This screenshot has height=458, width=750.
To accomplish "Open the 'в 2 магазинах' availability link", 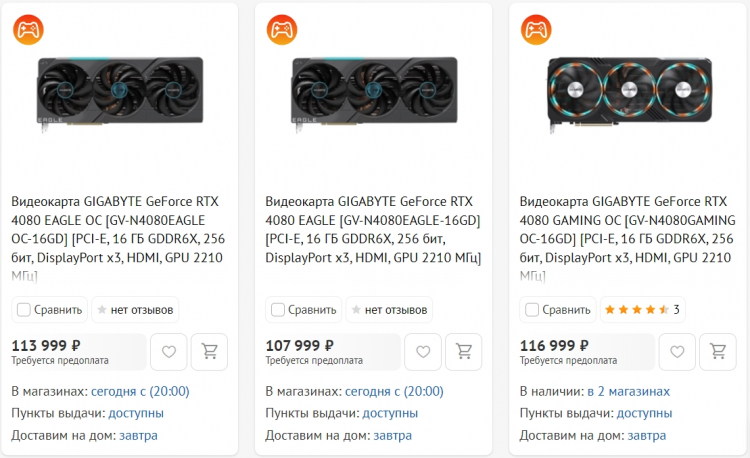I will click(628, 391).
